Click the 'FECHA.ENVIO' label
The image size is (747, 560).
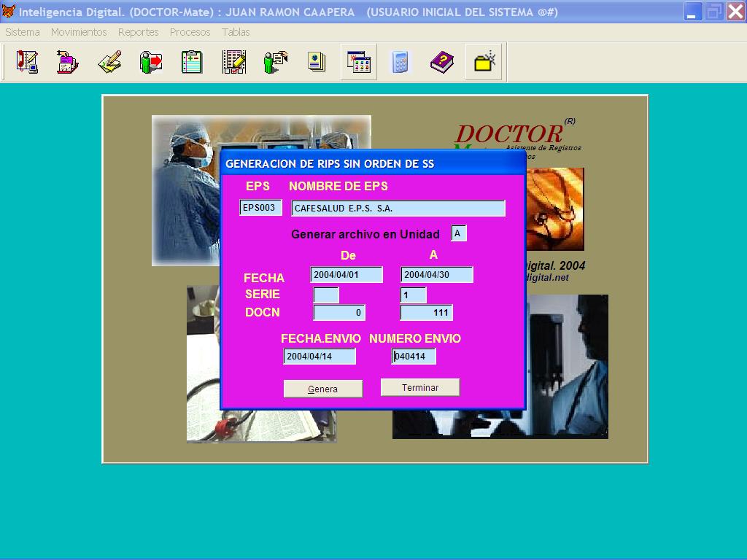click(x=321, y=338)
